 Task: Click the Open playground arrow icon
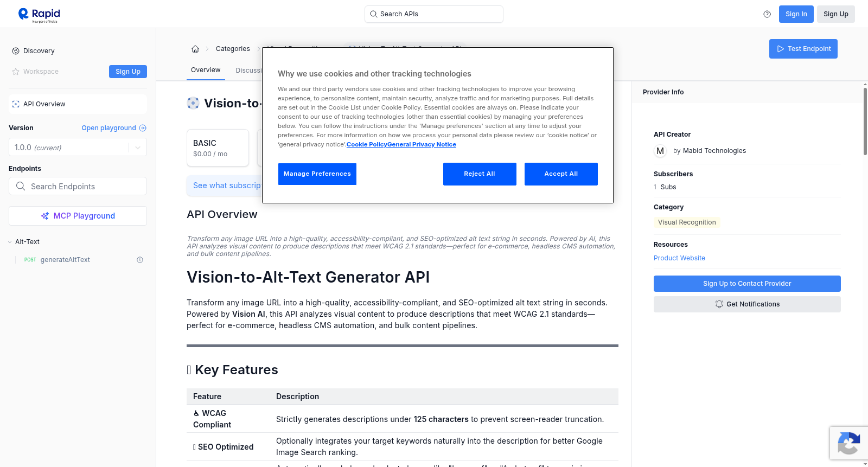143,128
